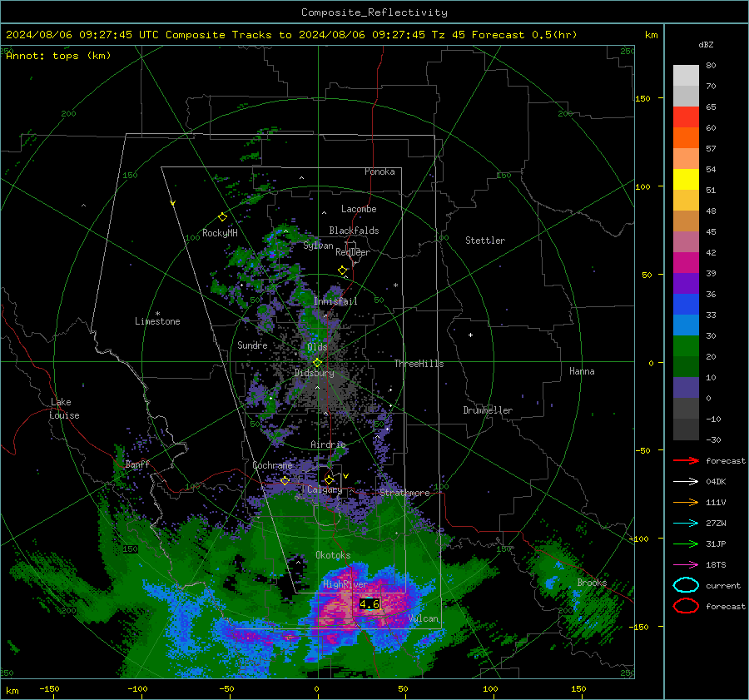Click the Vulcan town label
The height and width of the screenshot is (700, 749).
(x=424, y=618)
